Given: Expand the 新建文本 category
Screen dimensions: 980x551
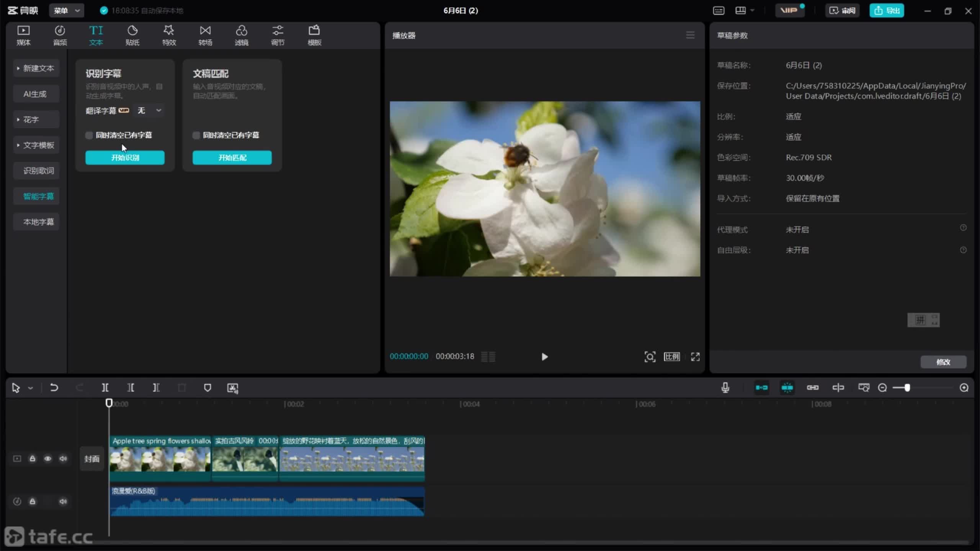Looking at the screenshot, I should (36, 68).
